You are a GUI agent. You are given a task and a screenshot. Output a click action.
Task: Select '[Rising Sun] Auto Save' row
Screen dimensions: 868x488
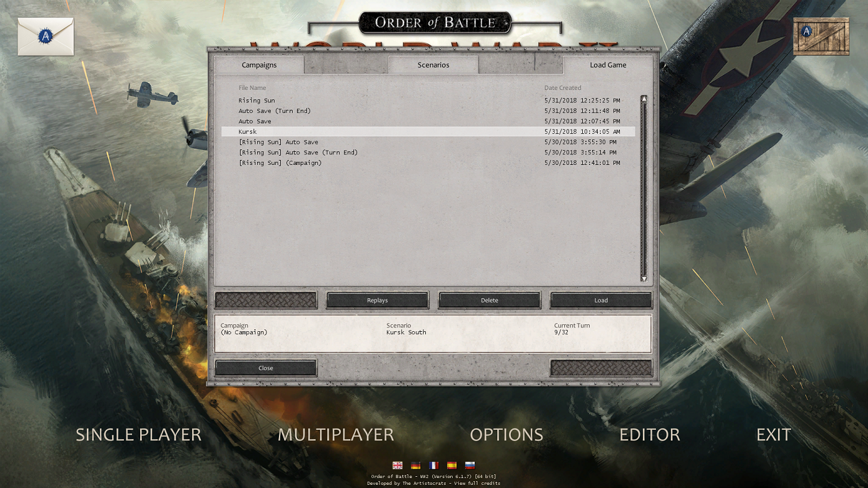pos(428,142)
